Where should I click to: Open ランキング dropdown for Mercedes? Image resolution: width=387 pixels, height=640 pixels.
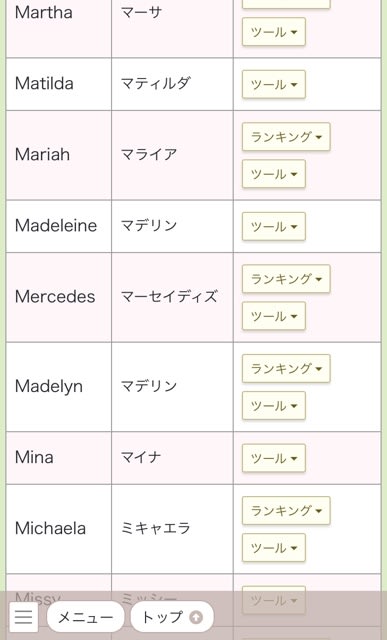point(286,279)
